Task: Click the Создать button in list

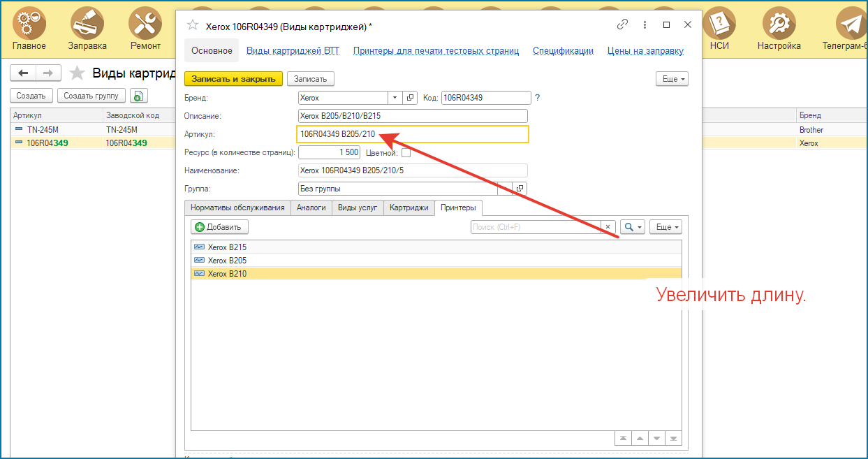Action: tap(31, 96)
